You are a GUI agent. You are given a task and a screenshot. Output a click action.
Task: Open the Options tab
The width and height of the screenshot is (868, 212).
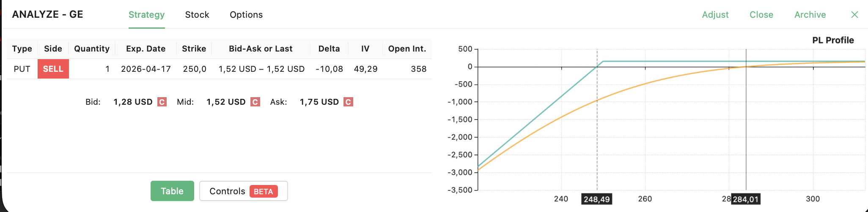click(x=246, y=15)
